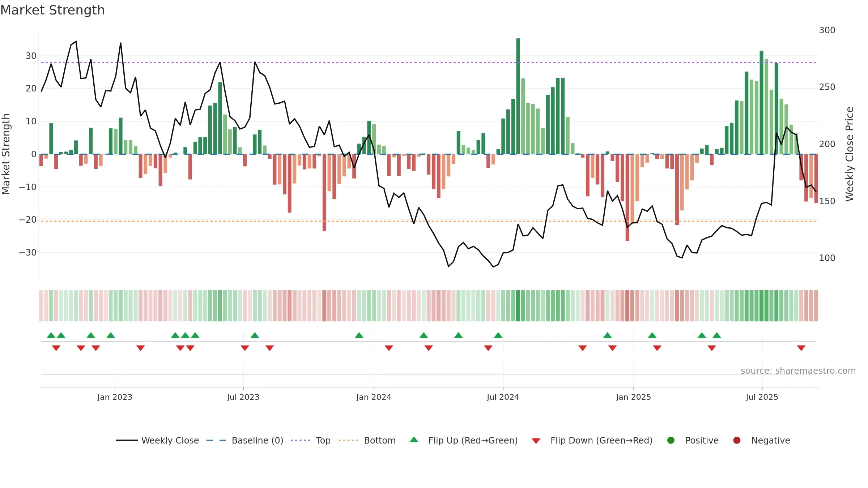Screen dimensions: 868x488
Task: Toggle Flip Up (Red→Green) legend entry
Action: 464,440
